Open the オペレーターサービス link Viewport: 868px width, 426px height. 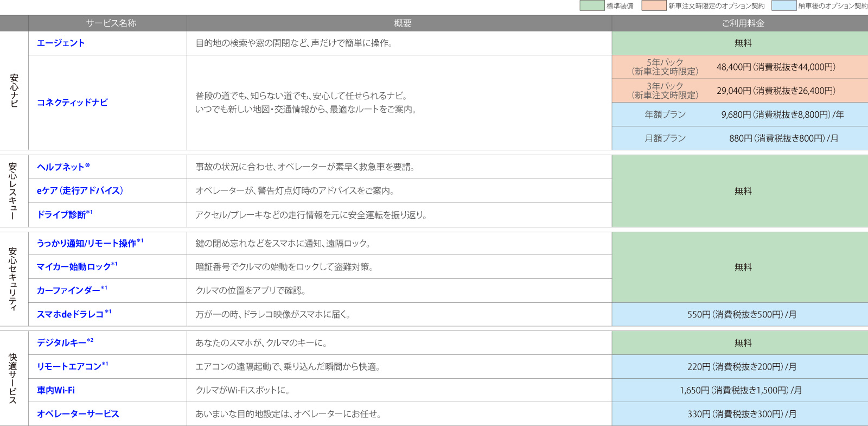pyautogui.click(x=78, y=414)
